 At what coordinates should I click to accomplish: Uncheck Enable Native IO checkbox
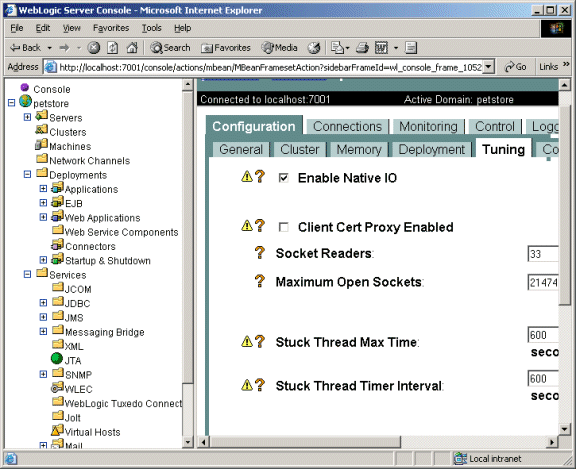(x=284, y=178)
